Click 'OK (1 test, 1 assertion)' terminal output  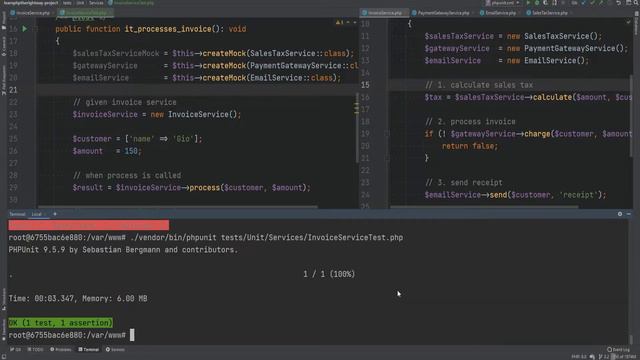(60, 323)
